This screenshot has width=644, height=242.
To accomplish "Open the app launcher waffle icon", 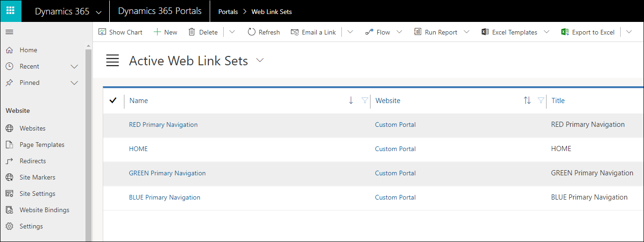I will point(11,11).
